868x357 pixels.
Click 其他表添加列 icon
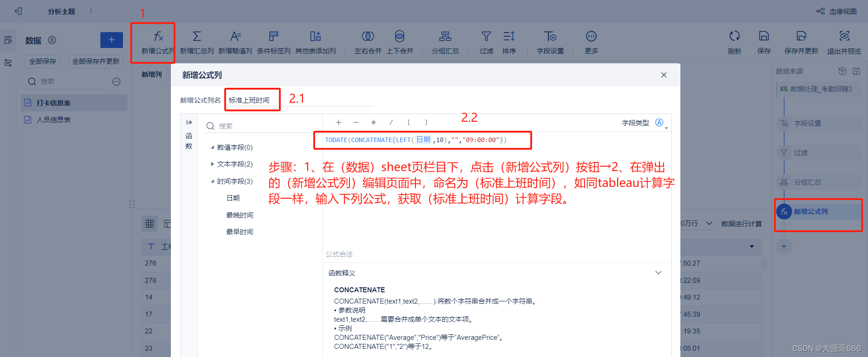pyautogui.click(x=316, y=36)
